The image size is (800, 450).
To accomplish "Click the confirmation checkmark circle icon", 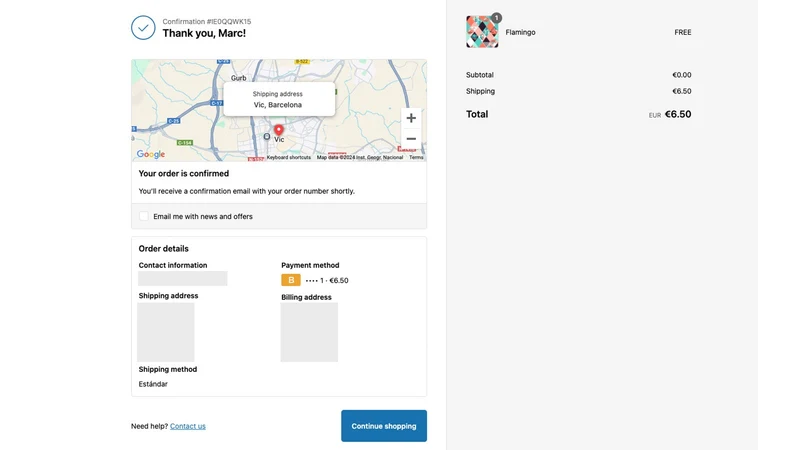I will coord(143,28).
